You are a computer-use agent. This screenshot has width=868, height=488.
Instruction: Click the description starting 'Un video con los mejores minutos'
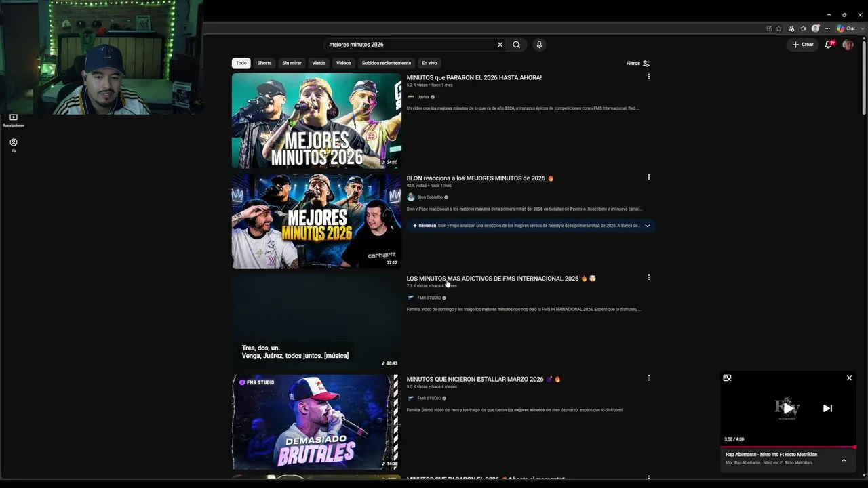(523, 108)
